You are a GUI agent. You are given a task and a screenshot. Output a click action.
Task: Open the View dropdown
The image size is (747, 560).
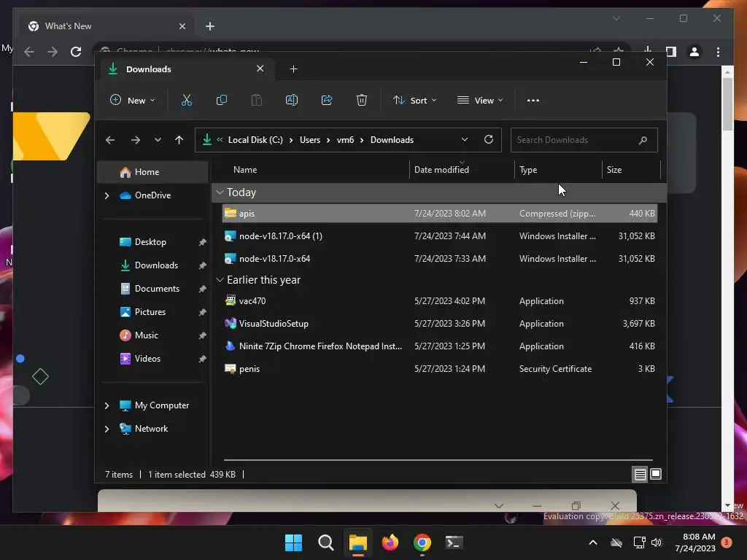pyautogui.click(x=480, y=101)
